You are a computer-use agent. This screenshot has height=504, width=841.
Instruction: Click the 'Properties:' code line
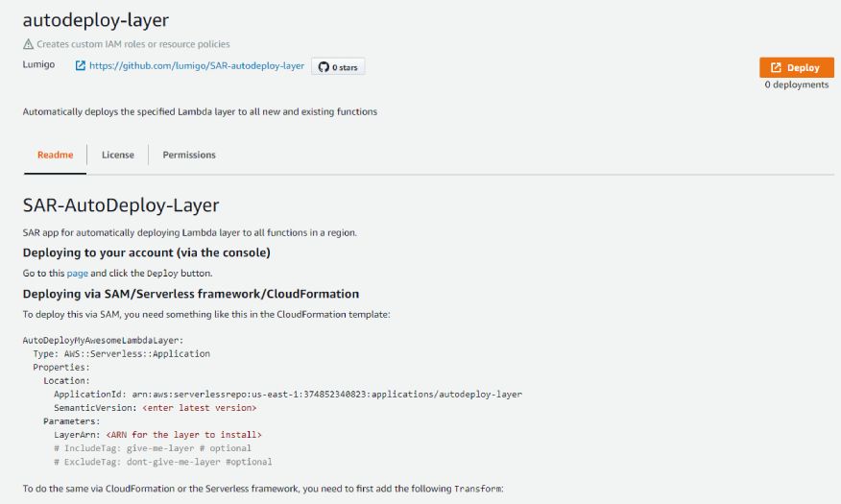(61, 368)
